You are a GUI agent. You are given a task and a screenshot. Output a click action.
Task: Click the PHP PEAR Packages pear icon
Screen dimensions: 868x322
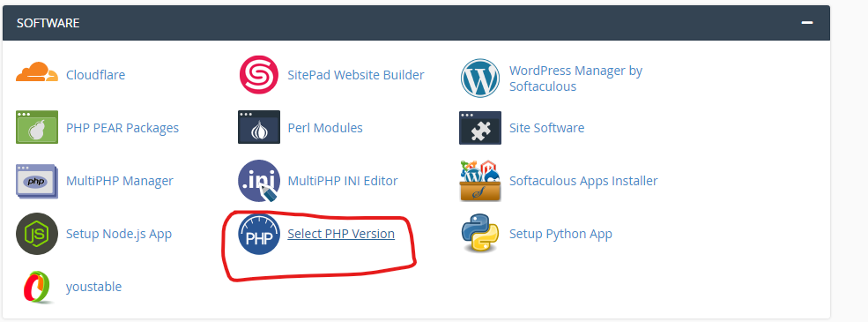click(36, 127)
